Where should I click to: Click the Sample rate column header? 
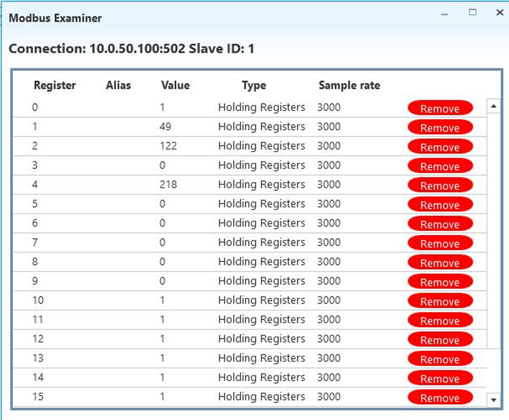click(x=349, y=85)
